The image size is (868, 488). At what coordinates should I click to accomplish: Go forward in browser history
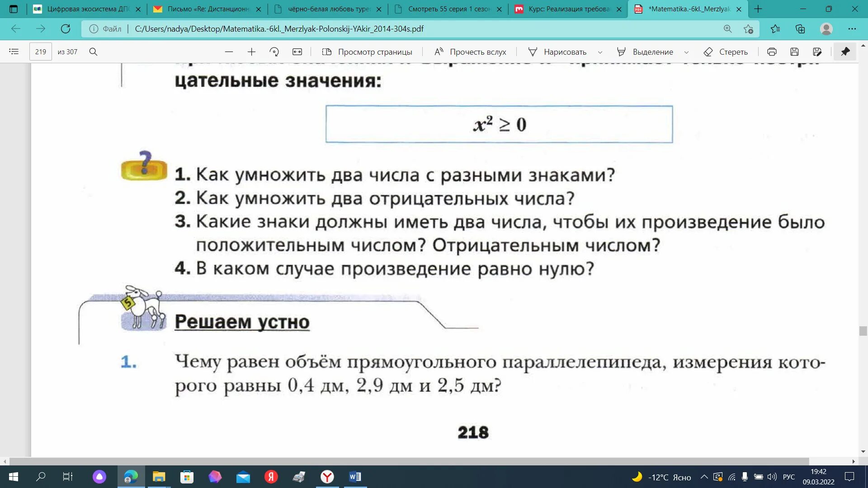coord(41,29)
